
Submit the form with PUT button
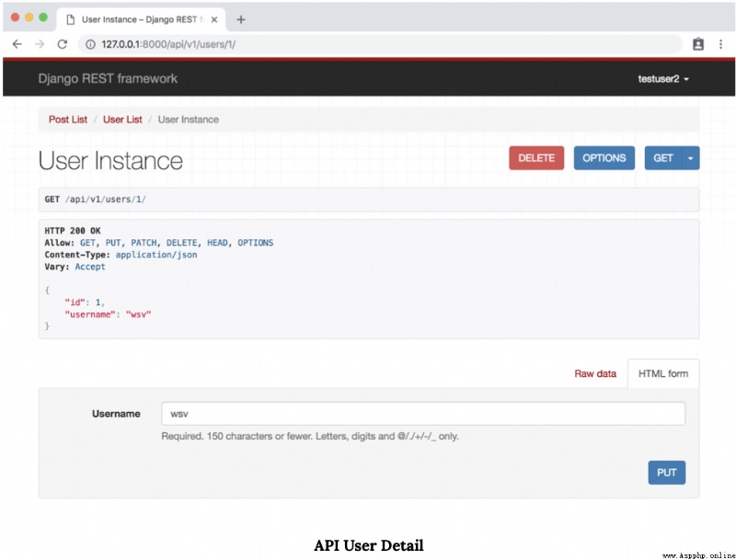click(x=666, y=473)
